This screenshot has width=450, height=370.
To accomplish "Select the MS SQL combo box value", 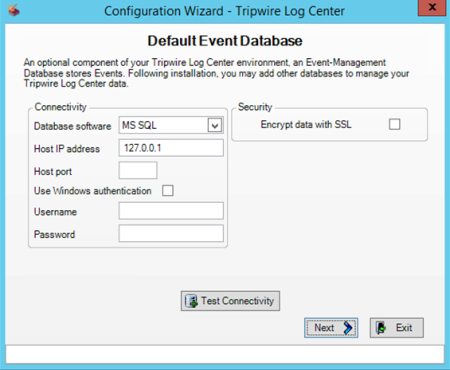I will tap(171, 125).
